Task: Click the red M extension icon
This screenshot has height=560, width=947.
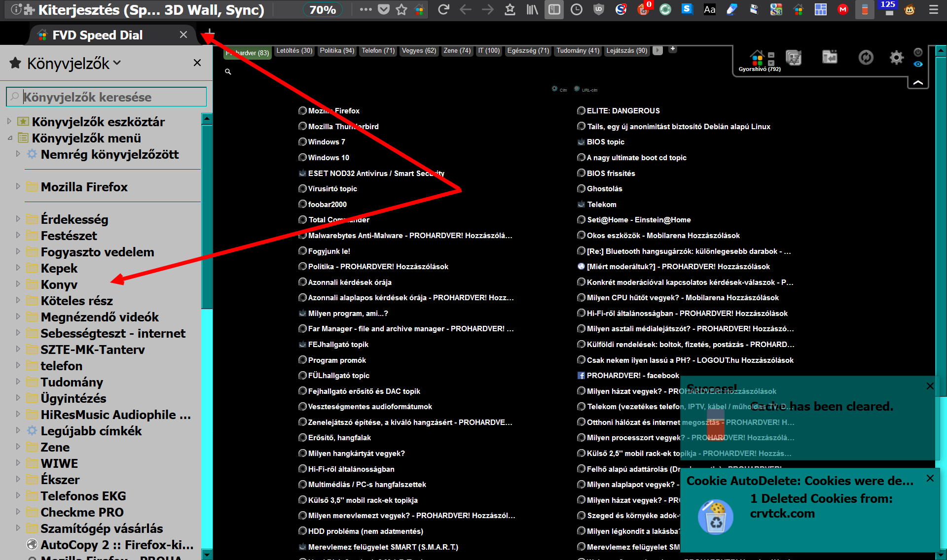Action: point(842,9)
